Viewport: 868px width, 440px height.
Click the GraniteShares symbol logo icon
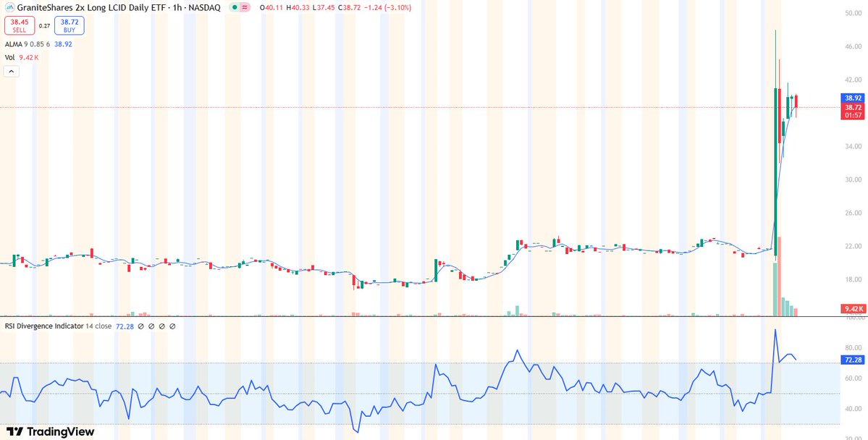[x=10, y=8]
